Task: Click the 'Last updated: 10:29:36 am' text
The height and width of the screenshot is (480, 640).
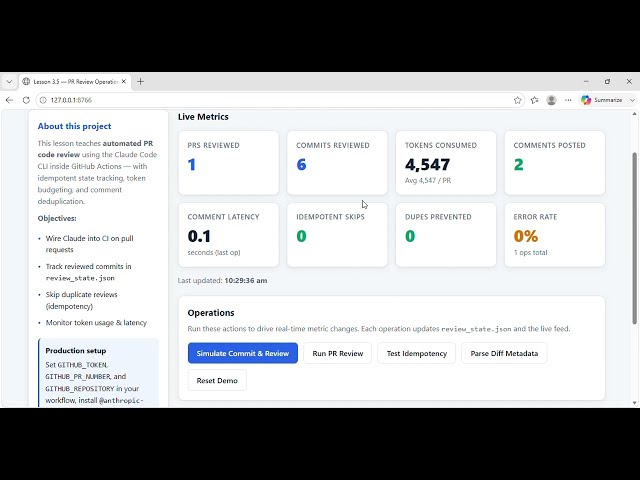Action: coord(222,280)
